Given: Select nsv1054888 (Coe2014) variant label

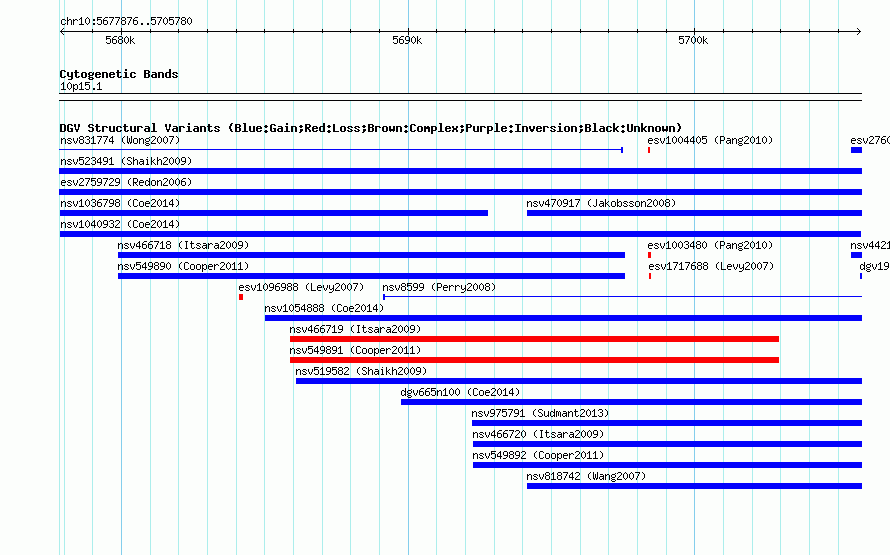Looking at the screenshot, I should click(x=324, y=308).
